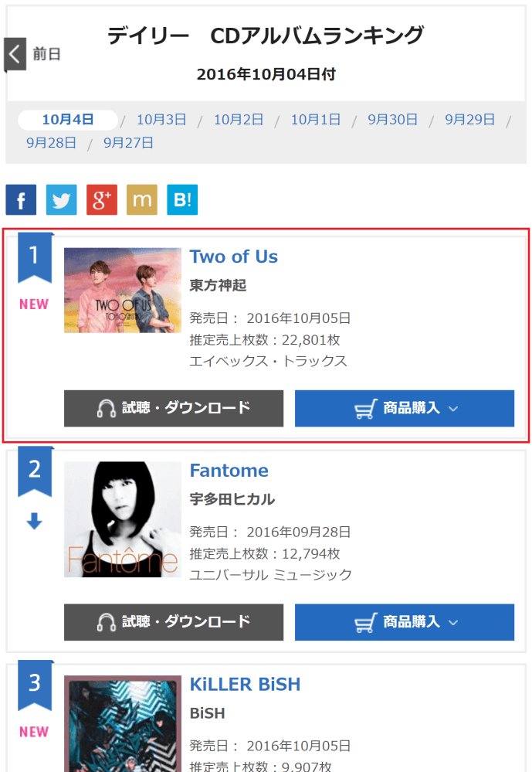Screen dimensions: 532x772
Task: Select the 10月2日 date tab
Action: coord(239,120)
